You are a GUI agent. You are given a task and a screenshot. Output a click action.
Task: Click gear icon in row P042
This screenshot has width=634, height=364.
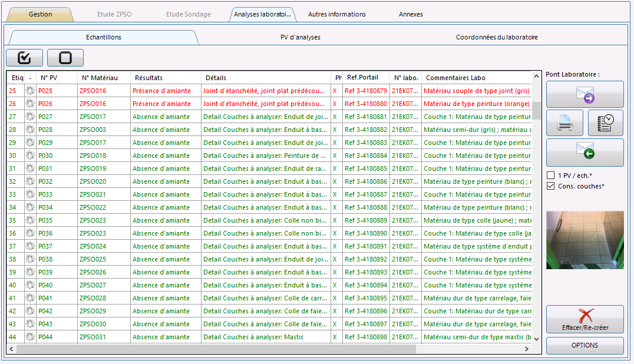tap(30, 310)
